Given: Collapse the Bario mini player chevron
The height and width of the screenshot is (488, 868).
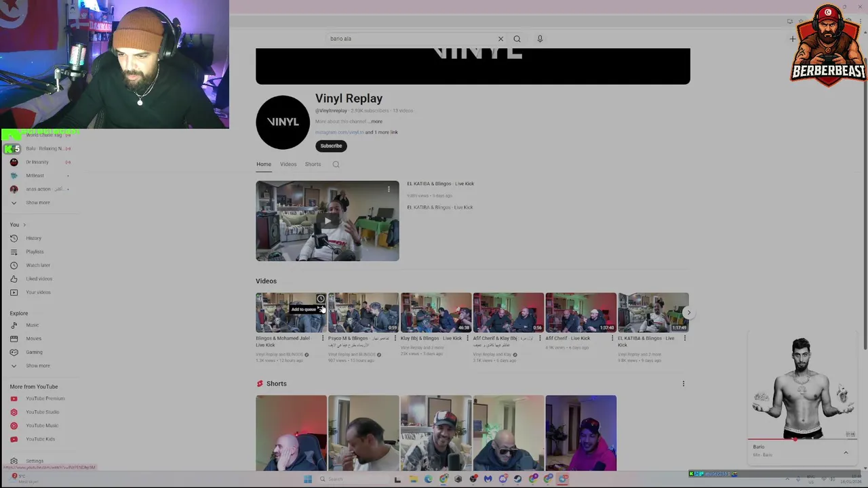Looking at the screenshot, I should pyautogui.click(x=846, y=452).
